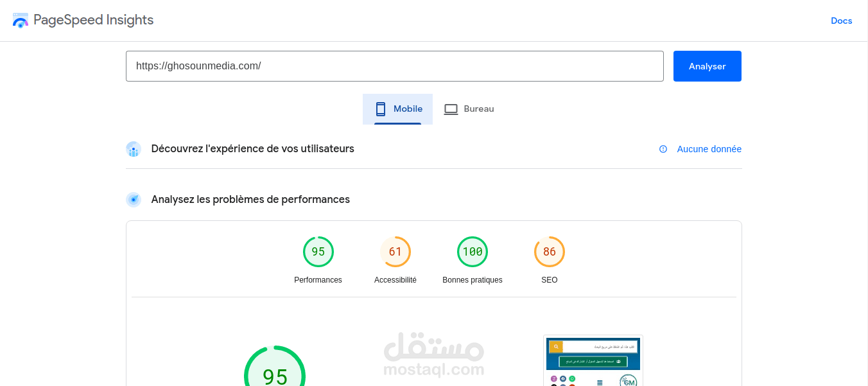Click the Analyser button
The image size is (868, 386).
707,66
